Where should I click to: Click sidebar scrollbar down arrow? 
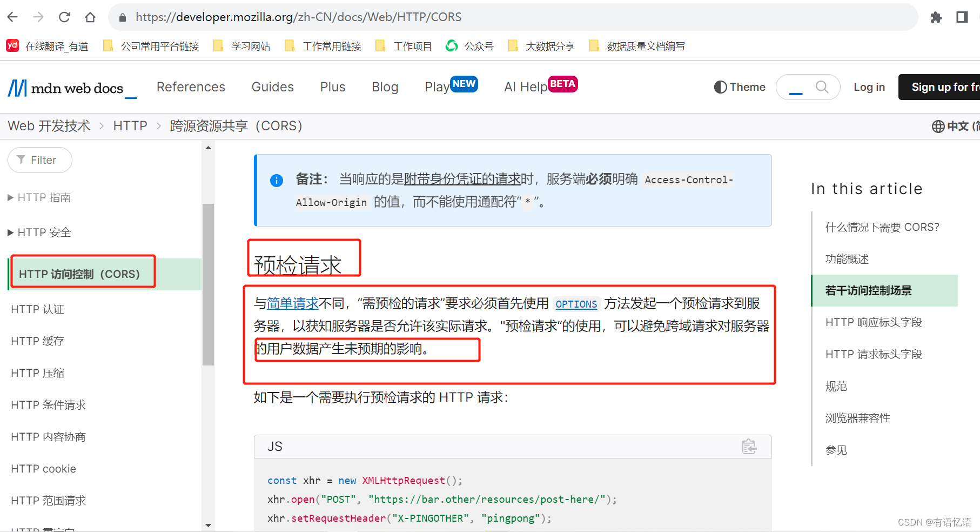click(x=208, y=525)
